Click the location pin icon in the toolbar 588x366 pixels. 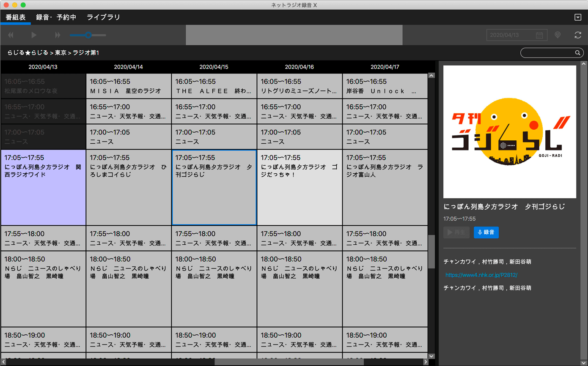pos(558,35)
